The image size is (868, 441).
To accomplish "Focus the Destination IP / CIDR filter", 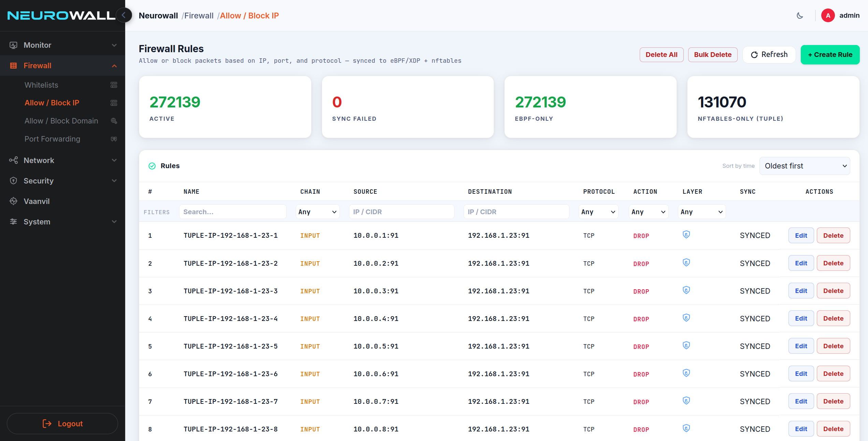I will 516,212.
